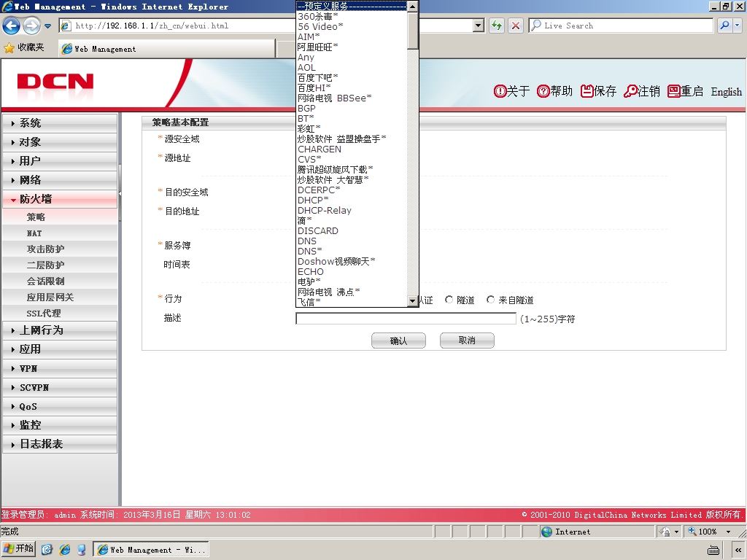Choose the AOL service option
This screenshot has width=747, height=560.
[x=352, y=68]
